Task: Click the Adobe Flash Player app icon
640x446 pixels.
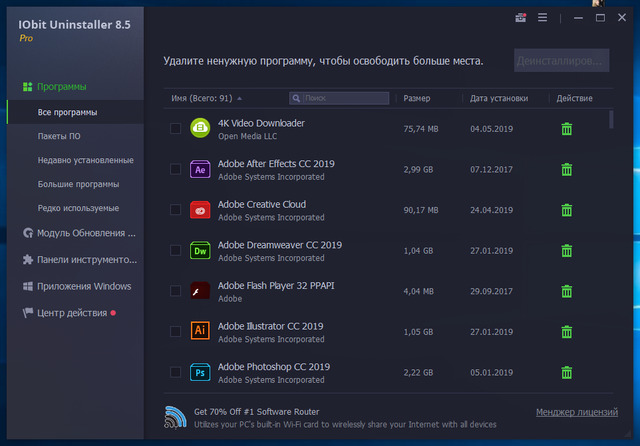Action: coord(200,291)
